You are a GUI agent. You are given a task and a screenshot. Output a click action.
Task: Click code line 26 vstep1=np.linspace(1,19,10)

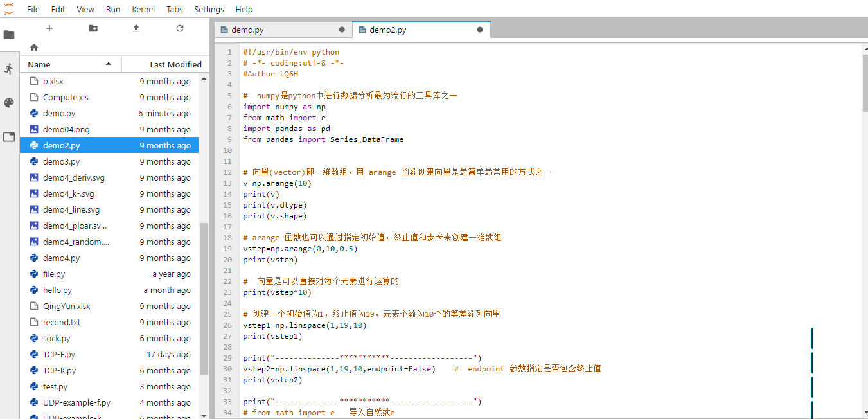pos(305,325)
